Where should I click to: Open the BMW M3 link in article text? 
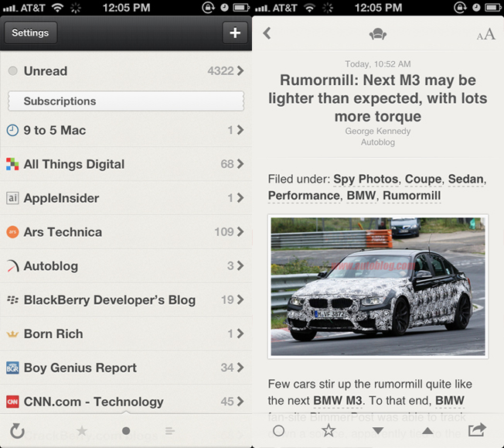[338, 401]
